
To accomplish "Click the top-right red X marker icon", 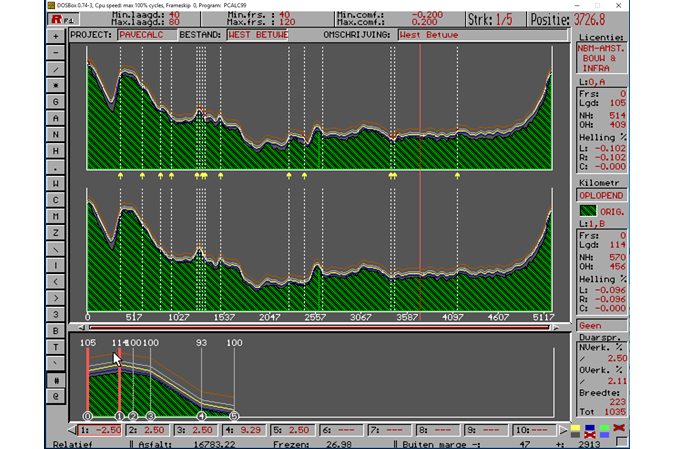I will tap(619, 427).
